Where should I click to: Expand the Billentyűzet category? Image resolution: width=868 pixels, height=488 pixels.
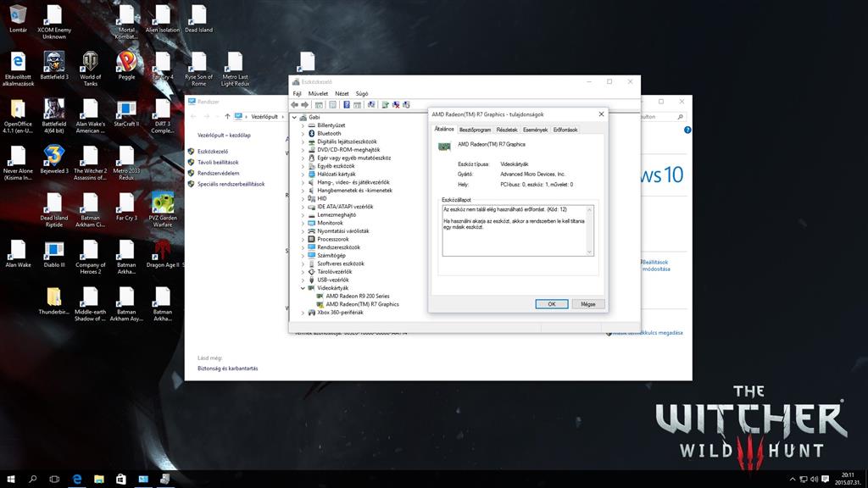click(x=303, y=125)
